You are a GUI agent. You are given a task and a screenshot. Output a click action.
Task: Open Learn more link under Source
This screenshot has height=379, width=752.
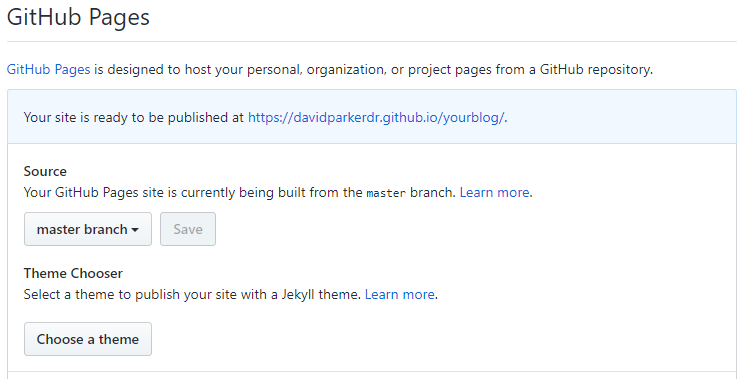tap(494, 192)
